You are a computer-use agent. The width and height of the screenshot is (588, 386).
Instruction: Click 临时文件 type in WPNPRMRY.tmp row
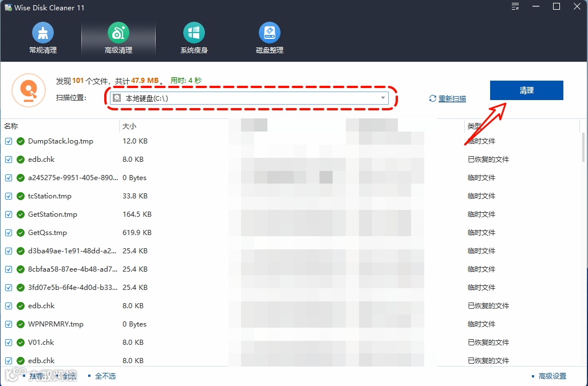[482, 324]
